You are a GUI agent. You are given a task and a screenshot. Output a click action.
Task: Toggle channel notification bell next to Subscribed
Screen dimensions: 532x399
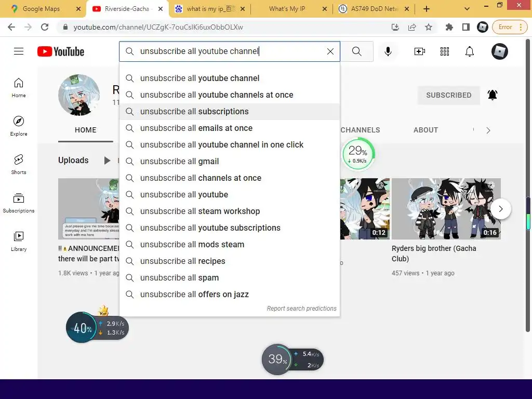(493, 95)
